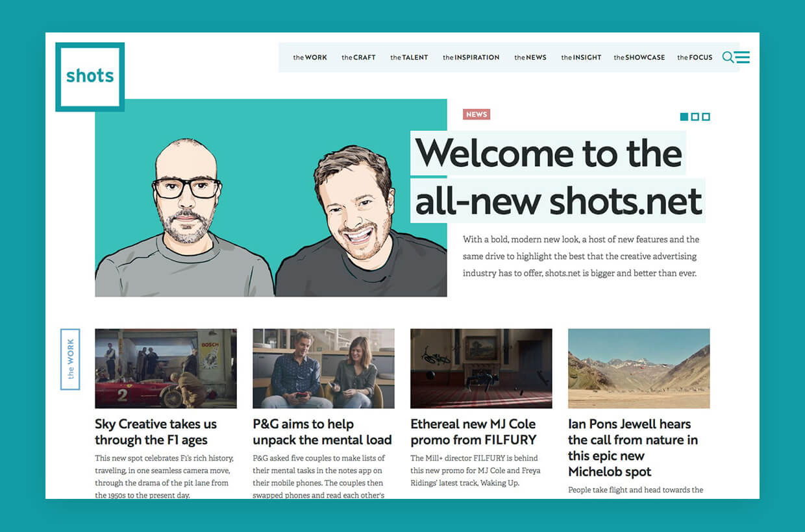The height and width of the screenshot is (532, 805).
Task: Select the third carousel slide indicator
Action: point(706,117)
